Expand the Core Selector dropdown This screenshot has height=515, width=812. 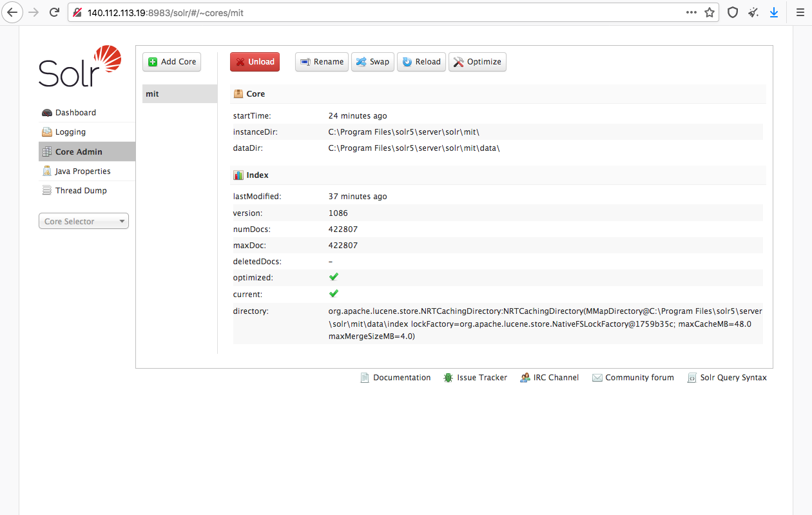pos(84,221)
